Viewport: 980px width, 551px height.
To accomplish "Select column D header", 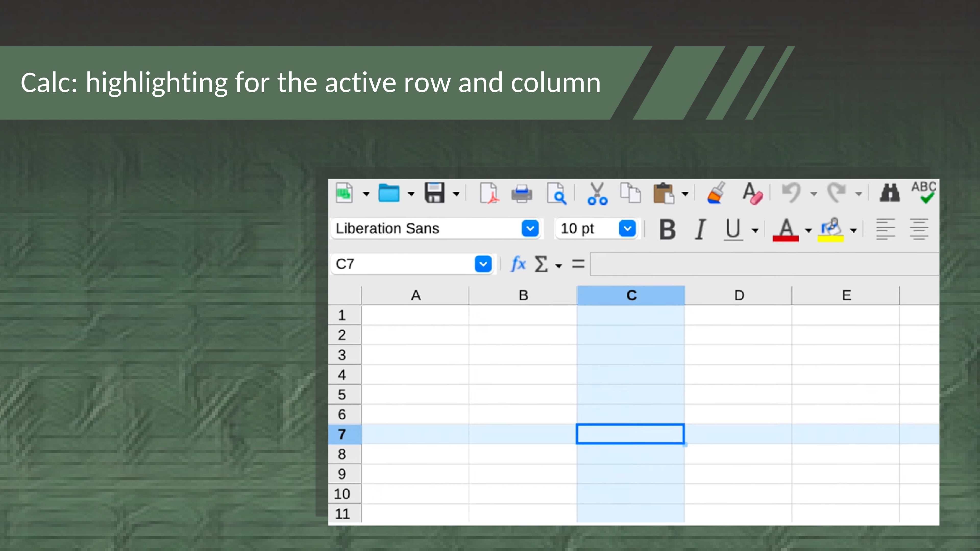I will click(739, 295).
